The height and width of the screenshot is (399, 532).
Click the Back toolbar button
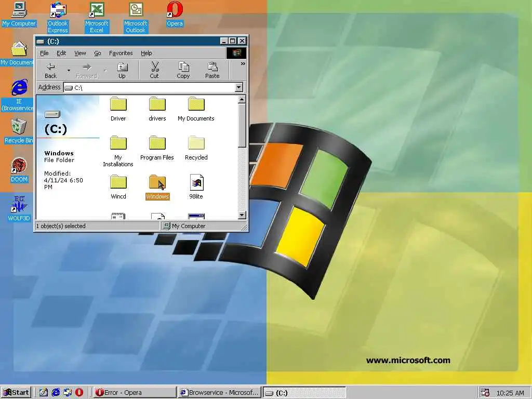(50, 71)
